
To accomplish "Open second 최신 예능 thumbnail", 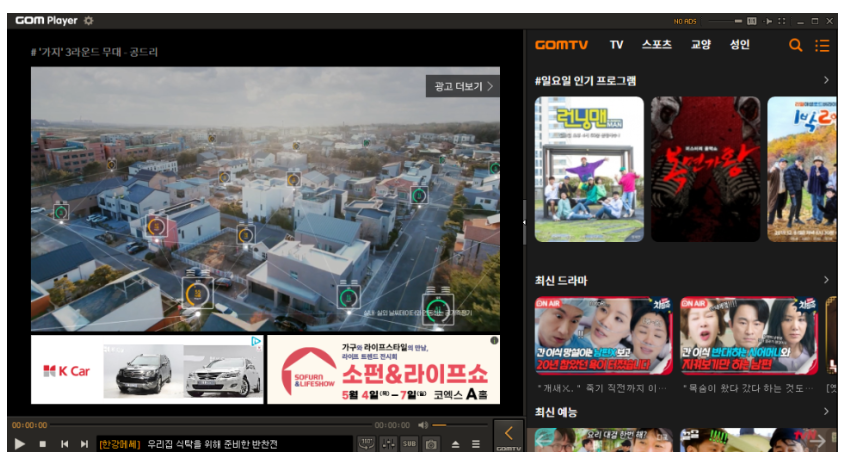I will (749, 440).
